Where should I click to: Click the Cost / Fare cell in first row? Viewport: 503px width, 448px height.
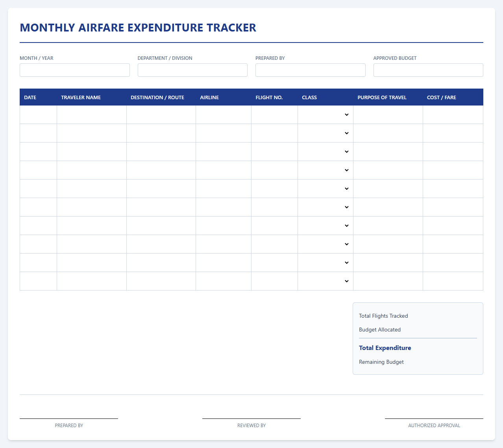[453, 115]
